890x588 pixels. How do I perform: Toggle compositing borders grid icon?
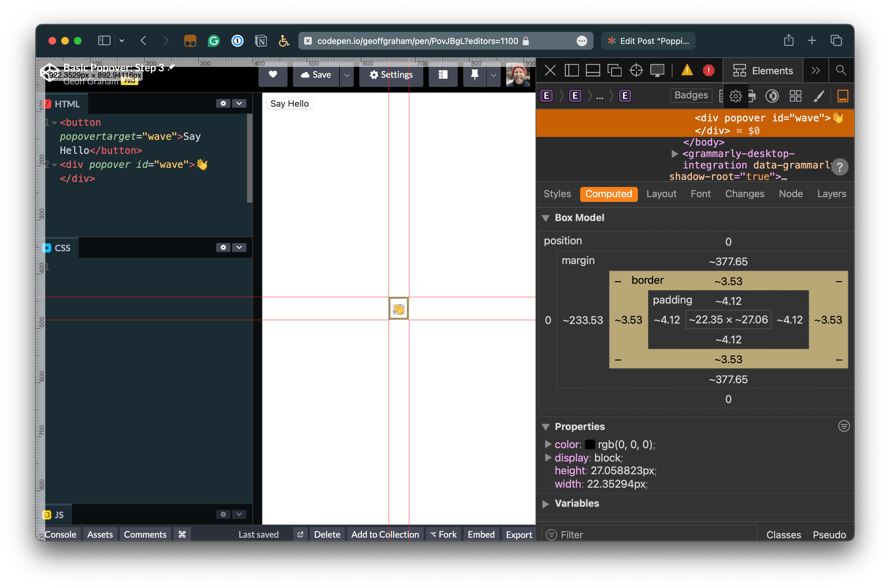(795, 96)
